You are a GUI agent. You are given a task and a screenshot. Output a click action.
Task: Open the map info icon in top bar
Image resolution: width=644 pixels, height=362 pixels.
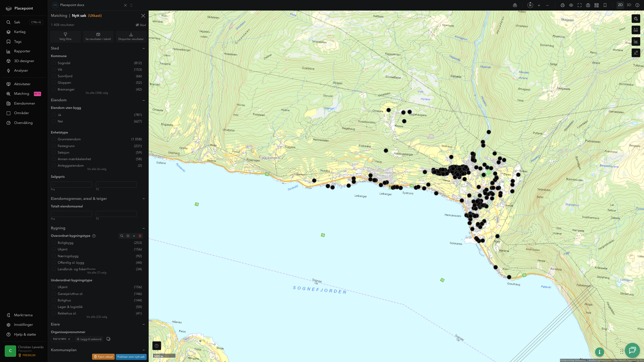[637, 5]
